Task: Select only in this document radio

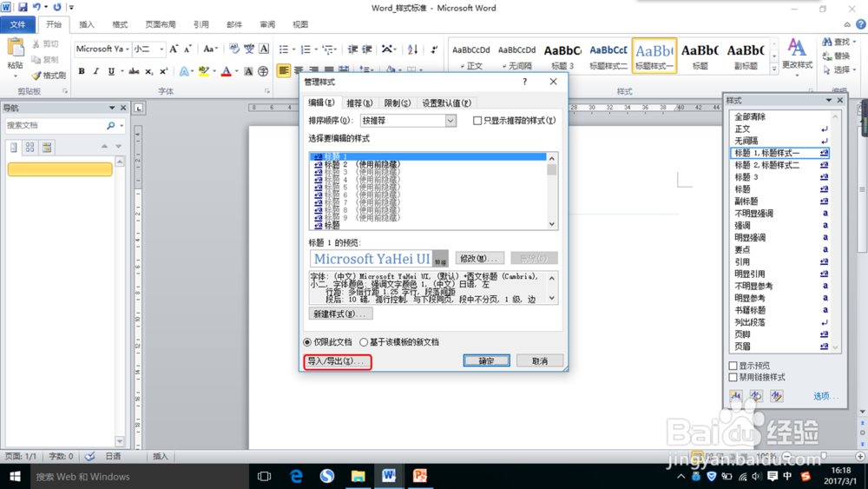Action: (x=307, y=342)
